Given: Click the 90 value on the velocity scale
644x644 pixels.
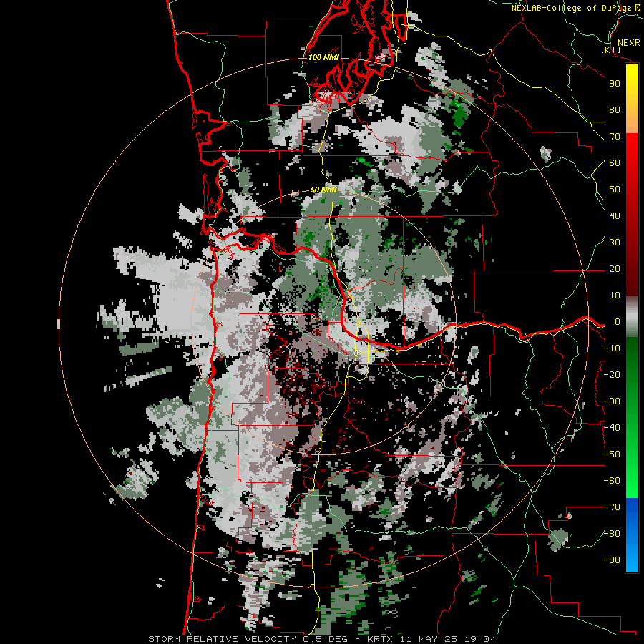Looking at the screenshot, I should (615, 84).
